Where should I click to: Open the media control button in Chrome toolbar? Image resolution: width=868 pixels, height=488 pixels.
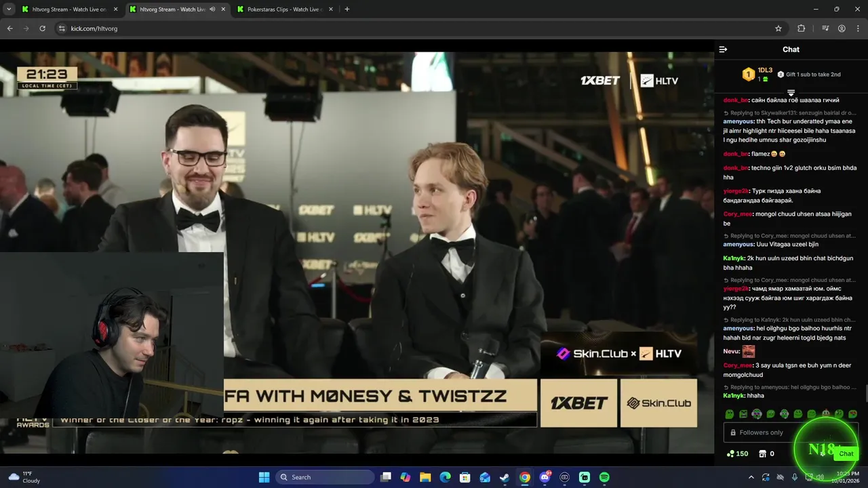[825, 28]
